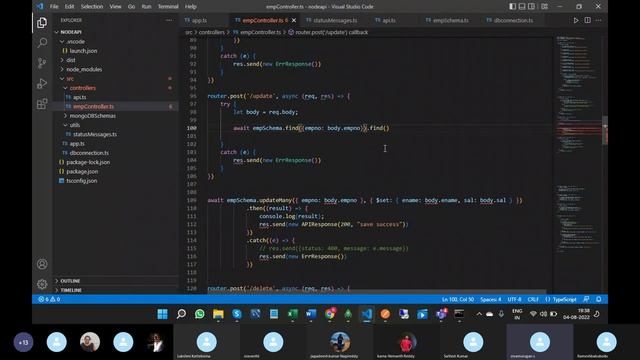Open the Explorer view in activity bar
This screenshot has height=360, width=640.
[x=42, y=23]
